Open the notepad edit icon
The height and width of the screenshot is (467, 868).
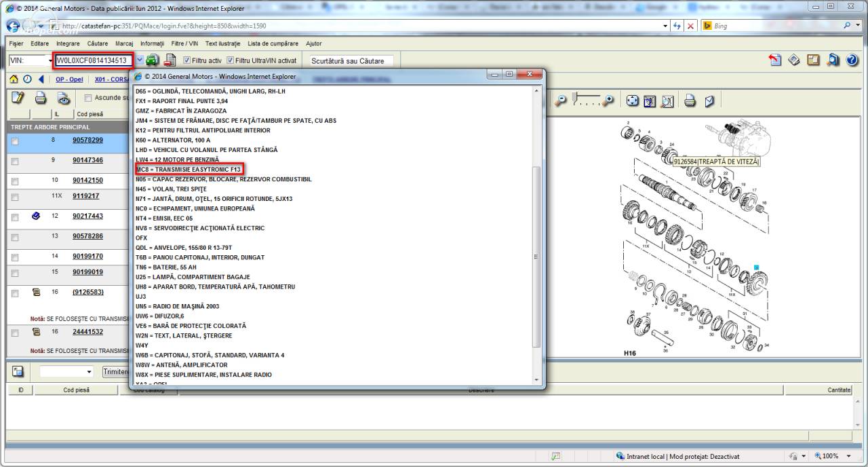(19, 98)
